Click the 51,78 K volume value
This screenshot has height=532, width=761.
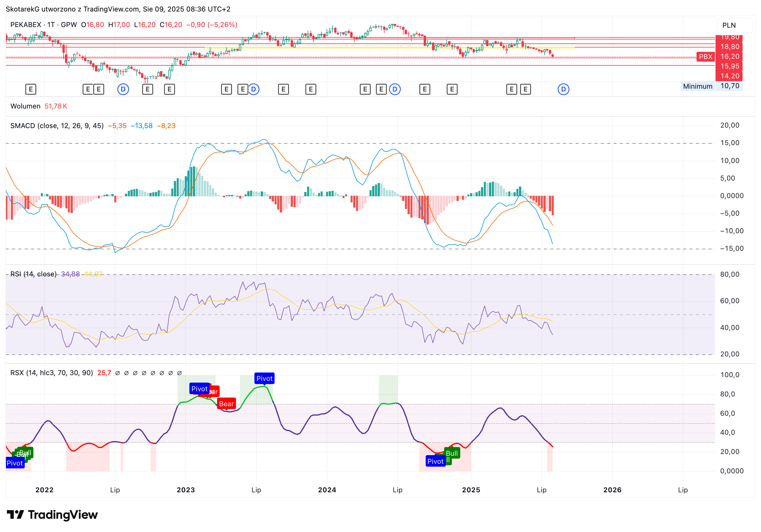56,106
